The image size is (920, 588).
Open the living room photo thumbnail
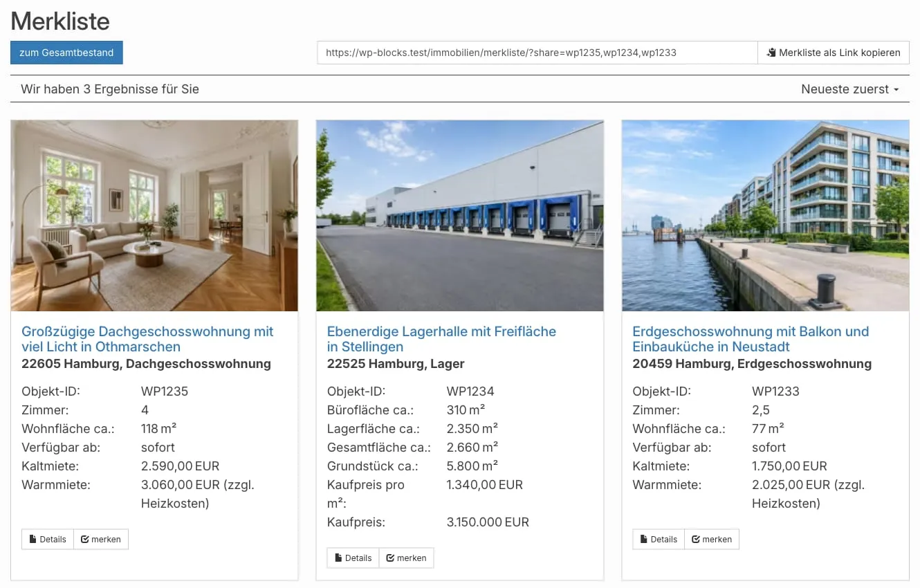click(x=154, y=216)
